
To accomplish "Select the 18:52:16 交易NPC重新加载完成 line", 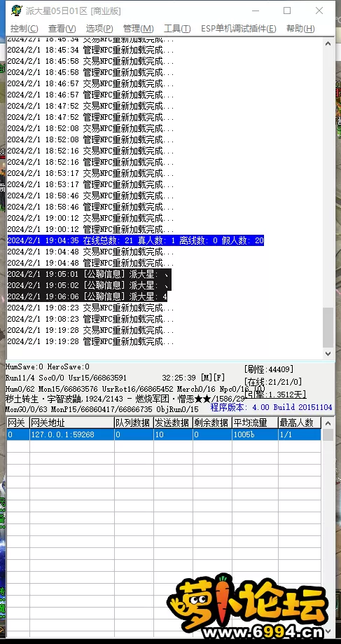I will pyautogui.click(x=91, y=151).
